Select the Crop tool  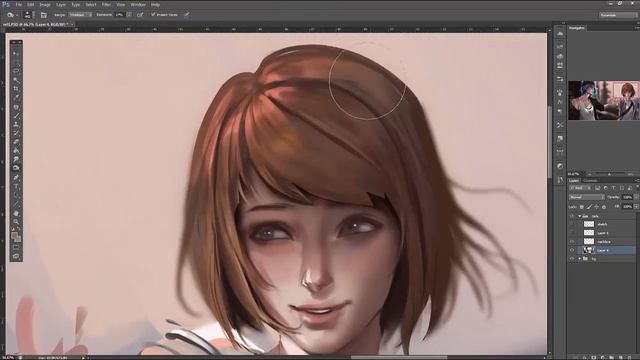16,89
